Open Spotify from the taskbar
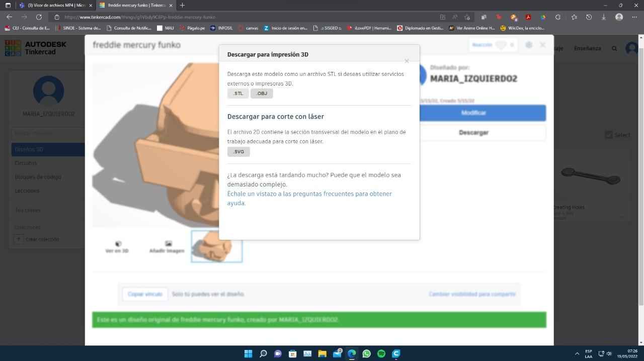This screenshot has height=361, width=644. (381, 354)
